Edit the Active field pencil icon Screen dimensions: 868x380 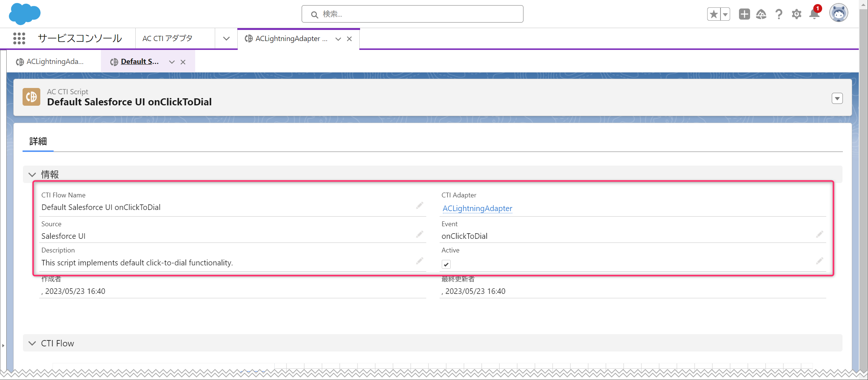tap(820, 261)
